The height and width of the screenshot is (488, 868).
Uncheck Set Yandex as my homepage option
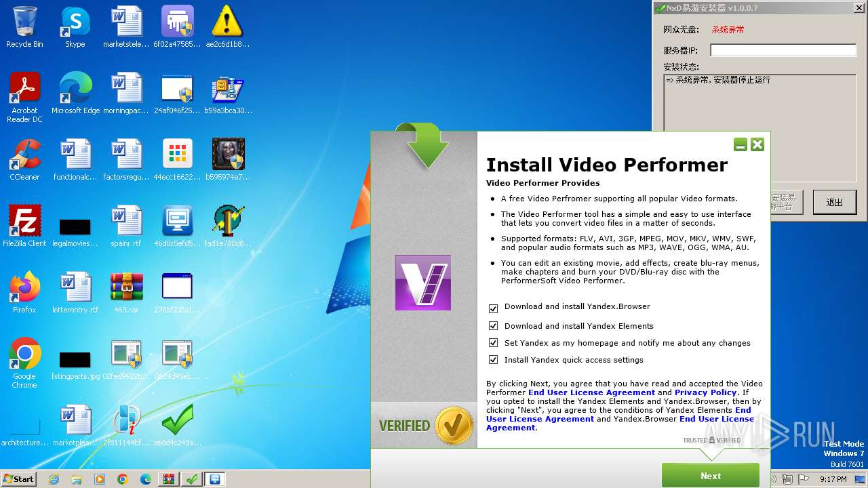[x=493, y=343]
